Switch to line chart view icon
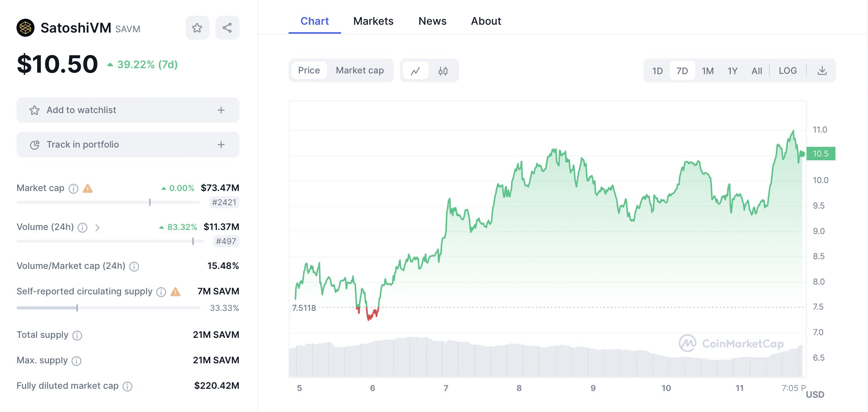 click(x=415, y=71)
